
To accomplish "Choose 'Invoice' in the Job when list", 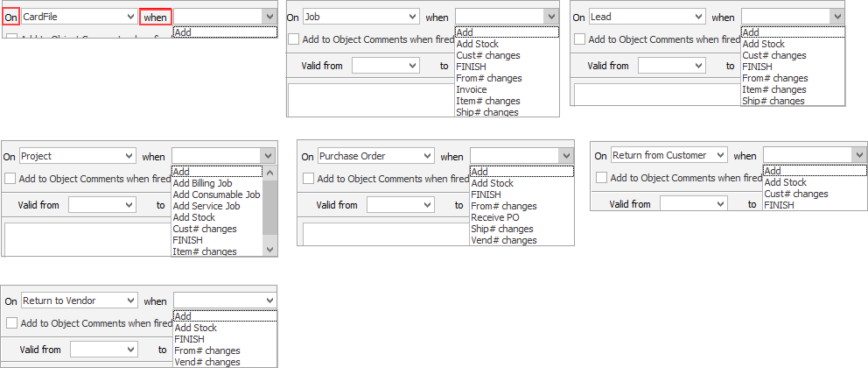I will (x=507, y=89).
